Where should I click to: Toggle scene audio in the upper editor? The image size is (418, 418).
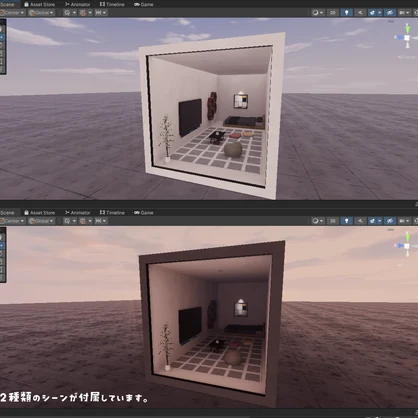pos(360,13)
